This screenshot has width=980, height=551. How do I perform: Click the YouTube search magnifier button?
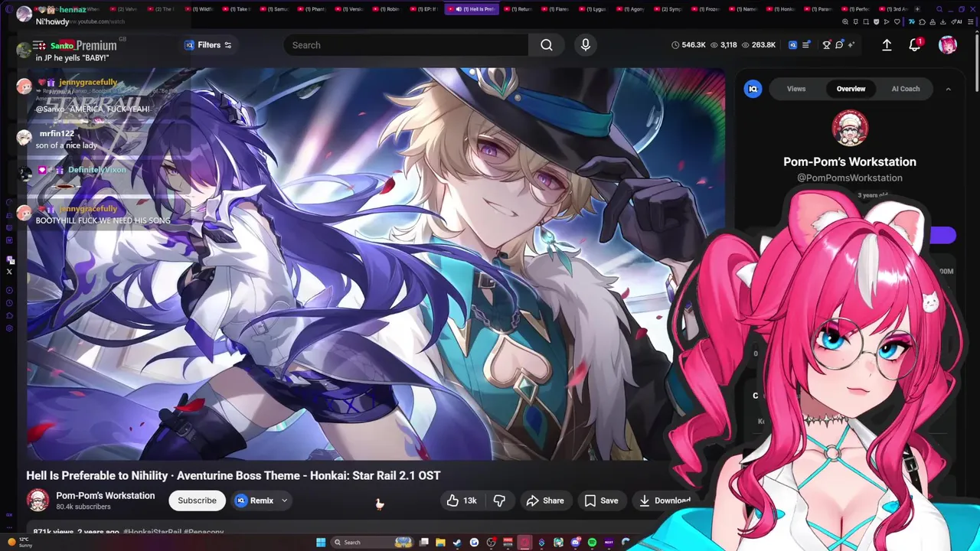[x=547, y=45]
